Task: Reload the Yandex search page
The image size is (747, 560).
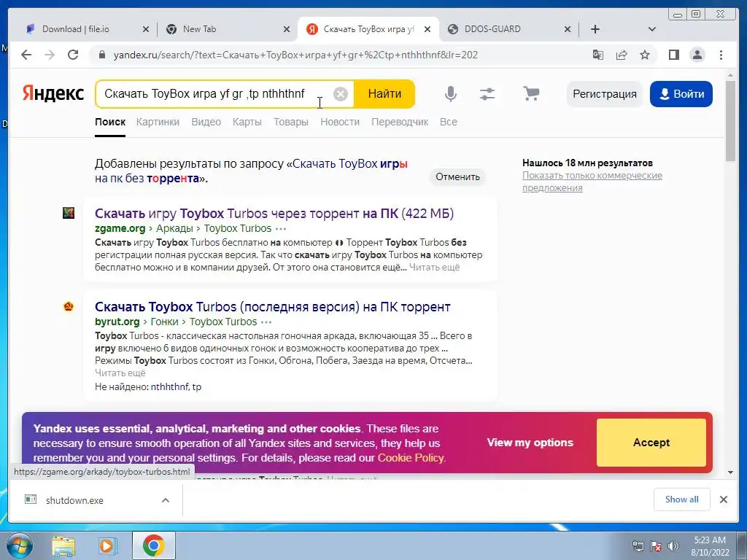Action: point(73,55)
